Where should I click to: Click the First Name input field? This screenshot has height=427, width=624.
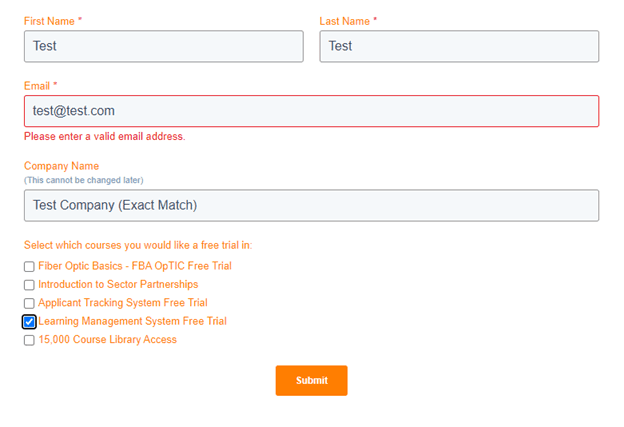pyautogui.click(x=164, y=46)
